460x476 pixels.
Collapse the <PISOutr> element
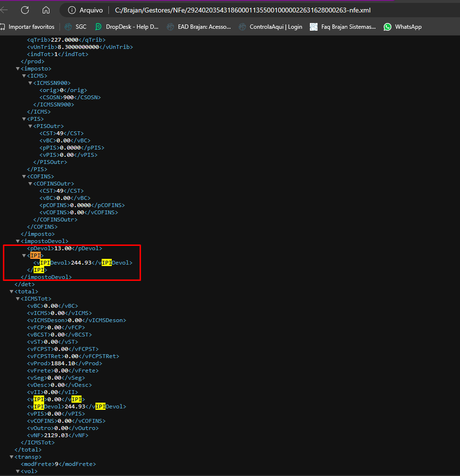tap(30, 126)
